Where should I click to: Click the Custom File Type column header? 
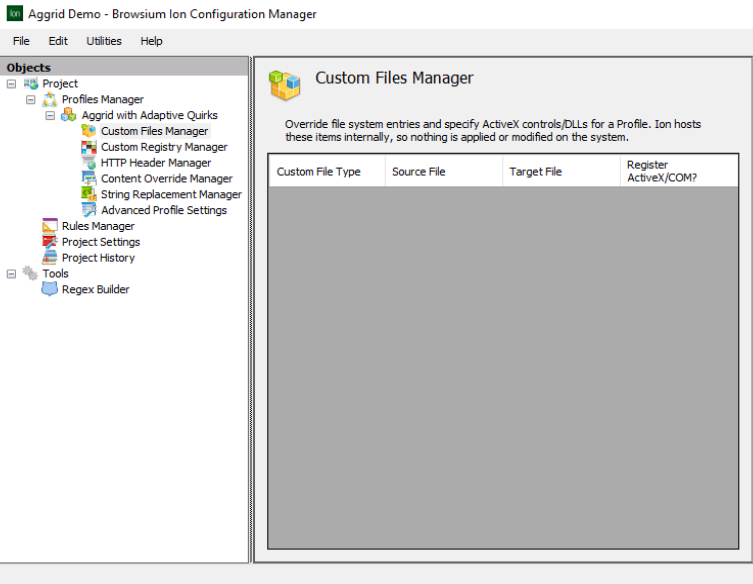327,171
